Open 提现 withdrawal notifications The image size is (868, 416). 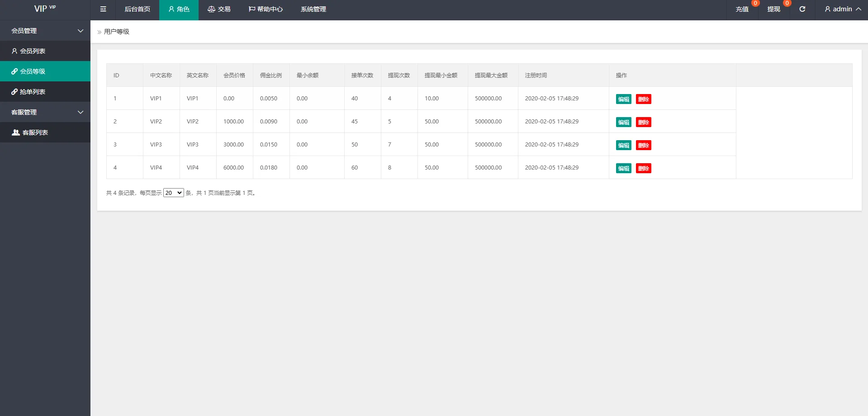[773, 9]
